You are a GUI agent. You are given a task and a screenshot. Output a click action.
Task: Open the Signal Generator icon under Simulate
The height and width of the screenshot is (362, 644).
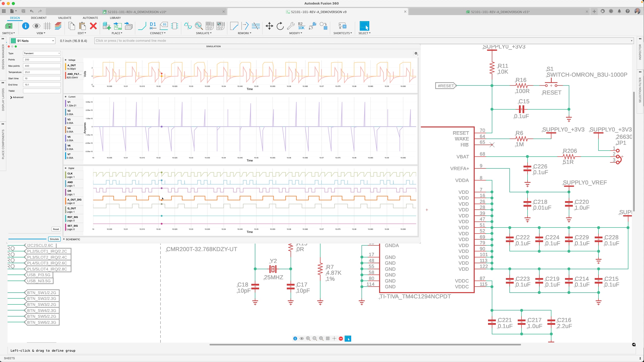click(x=188, y=26)
